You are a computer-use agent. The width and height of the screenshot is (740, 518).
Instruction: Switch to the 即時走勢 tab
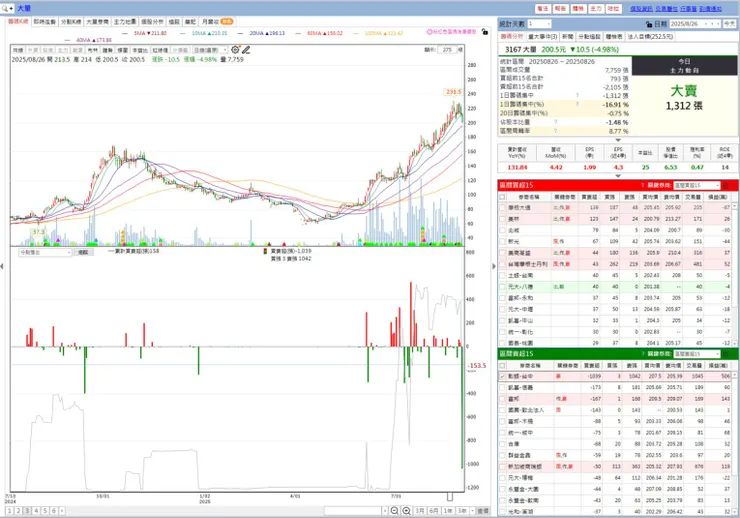[x=45, y=22]
